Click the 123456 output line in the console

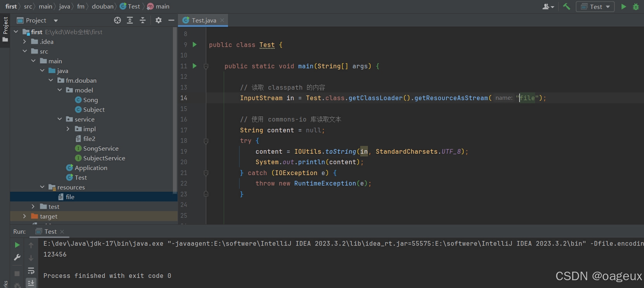[55, 254]
